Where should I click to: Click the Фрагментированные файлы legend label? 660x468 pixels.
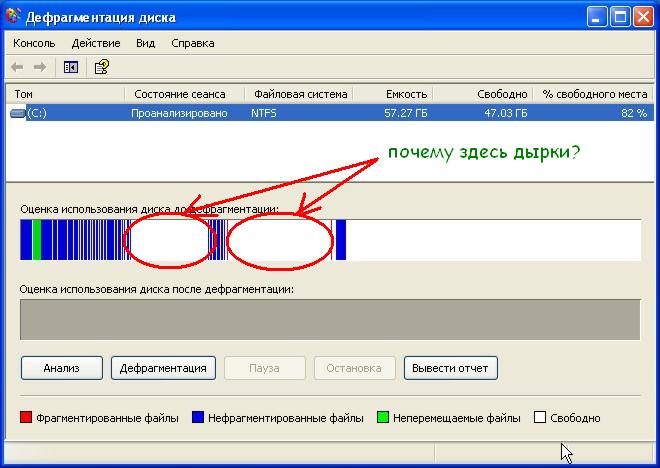(x=107, y=418)
